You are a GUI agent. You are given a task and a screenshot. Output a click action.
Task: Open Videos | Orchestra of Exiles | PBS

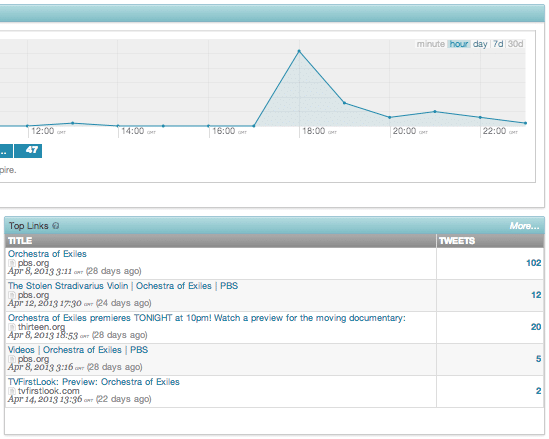coord(78,350)
